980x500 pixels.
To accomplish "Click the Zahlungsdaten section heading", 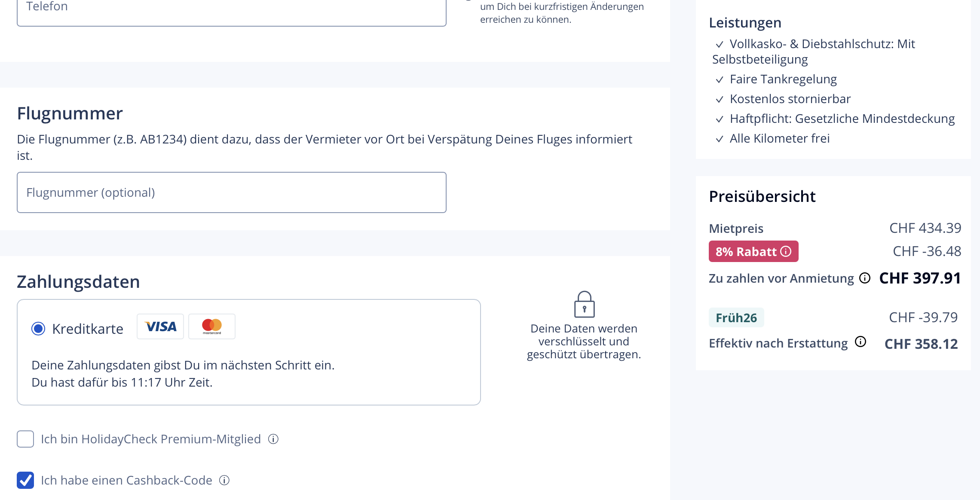I will click(x=78, y=282).
